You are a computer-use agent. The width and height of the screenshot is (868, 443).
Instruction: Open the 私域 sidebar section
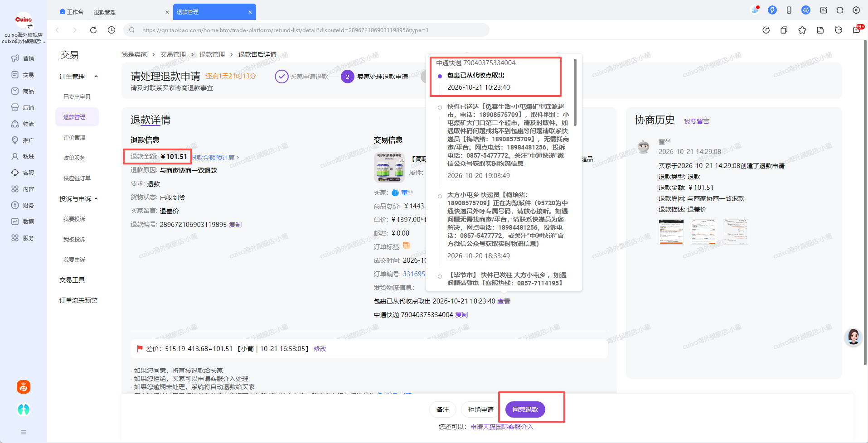point(23,156)
